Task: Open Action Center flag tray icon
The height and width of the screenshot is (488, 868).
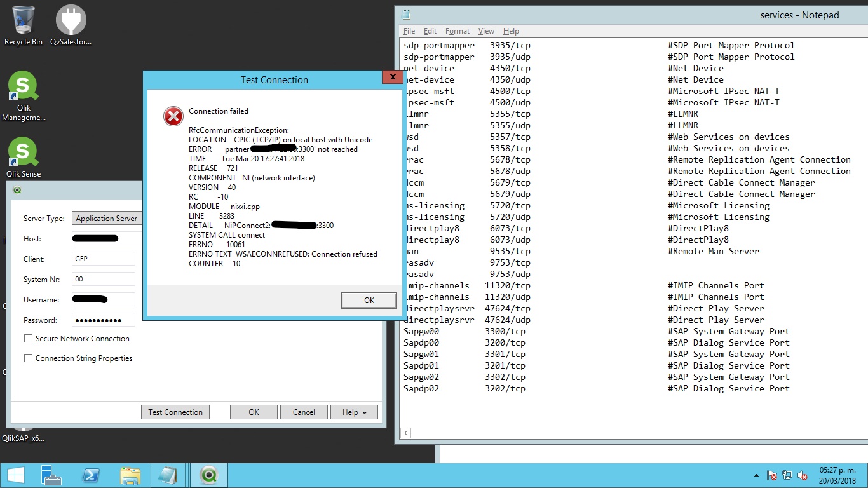Action: (772, 475)
